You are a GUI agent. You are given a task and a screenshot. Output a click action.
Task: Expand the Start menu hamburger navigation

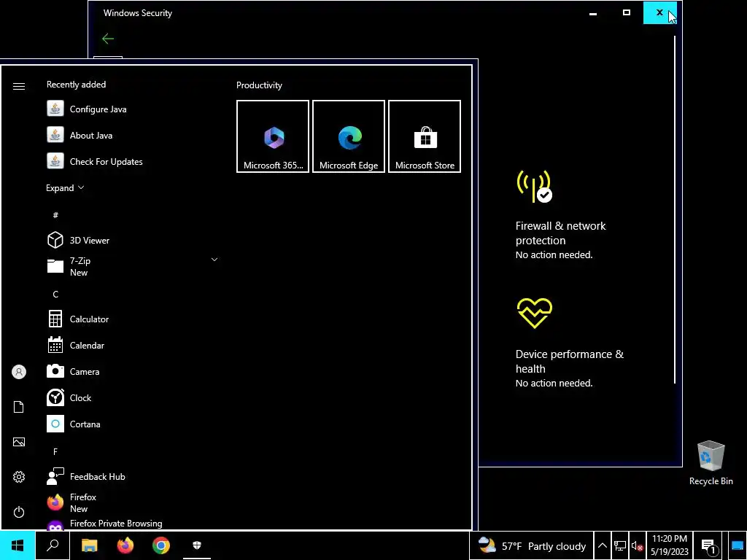point(19,86)
